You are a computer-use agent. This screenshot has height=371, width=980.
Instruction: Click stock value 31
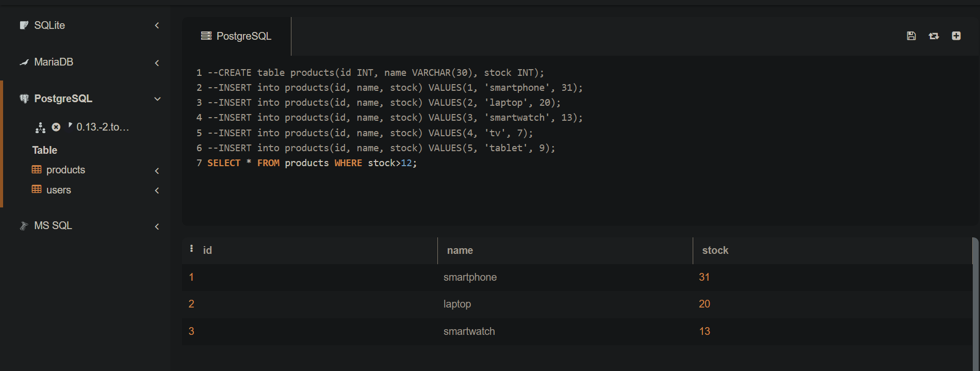click(704, 277)
